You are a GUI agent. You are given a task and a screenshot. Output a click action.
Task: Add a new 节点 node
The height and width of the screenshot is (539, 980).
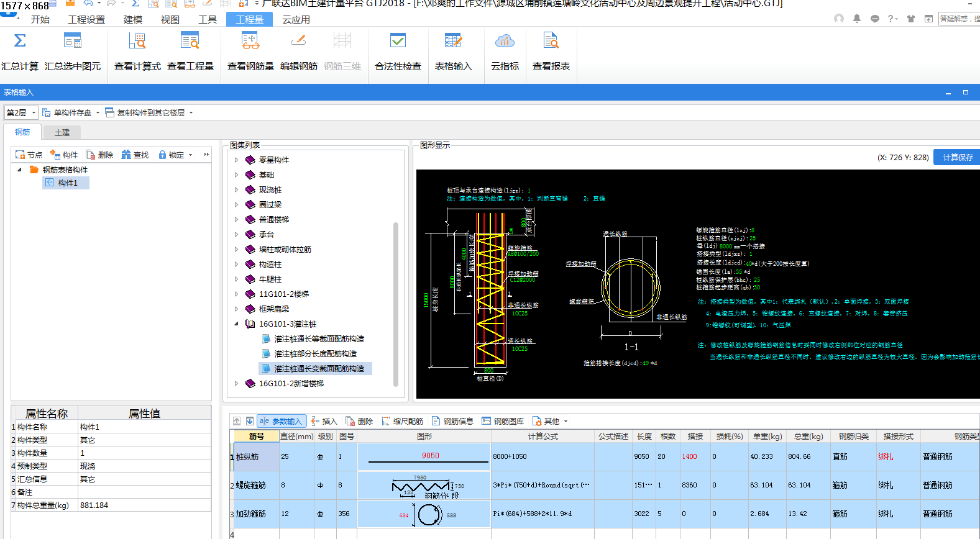point(29,155)
